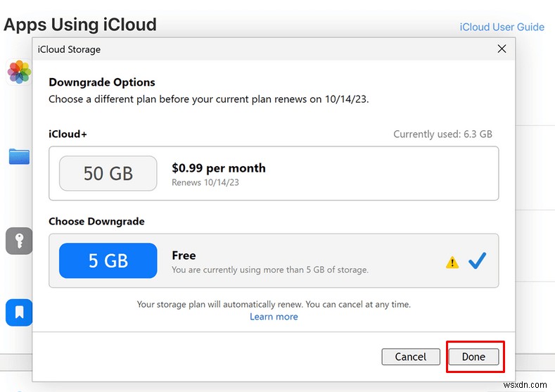The height and width of the screenshot is (392, 555).
Task: Open the Photos app icon behind dialog
Action: [19, 72]
